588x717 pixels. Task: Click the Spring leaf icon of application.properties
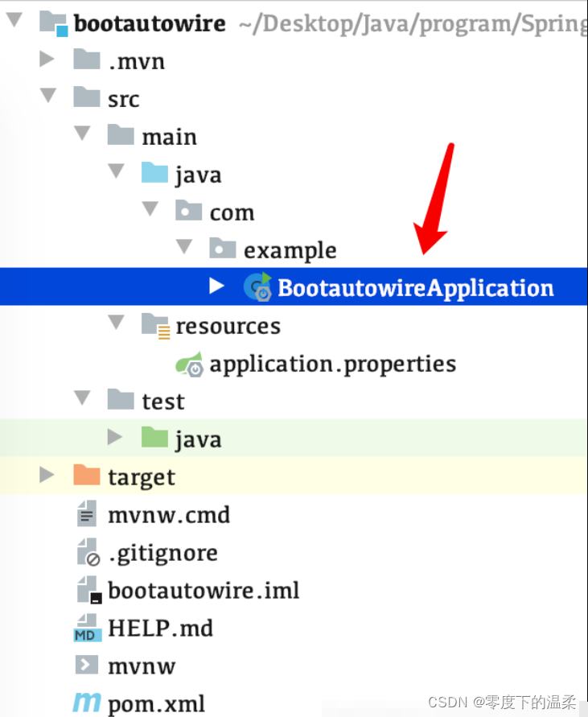(189, 364)
